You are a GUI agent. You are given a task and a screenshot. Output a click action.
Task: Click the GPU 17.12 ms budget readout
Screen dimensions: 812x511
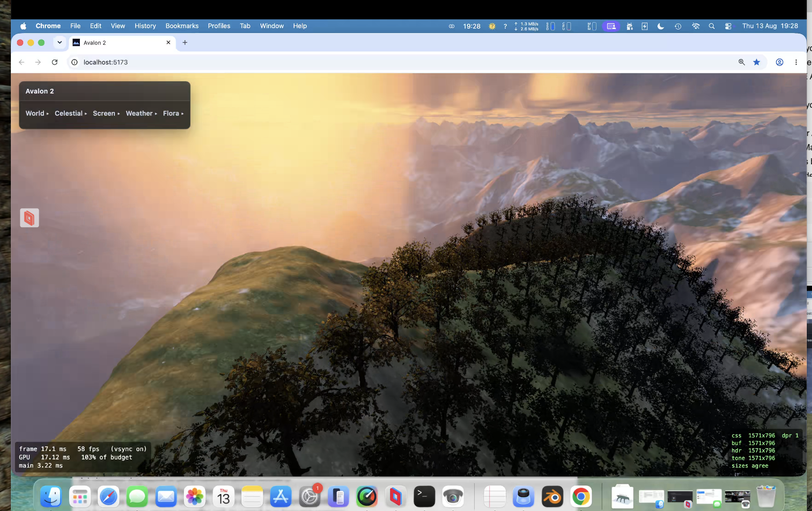76,458
